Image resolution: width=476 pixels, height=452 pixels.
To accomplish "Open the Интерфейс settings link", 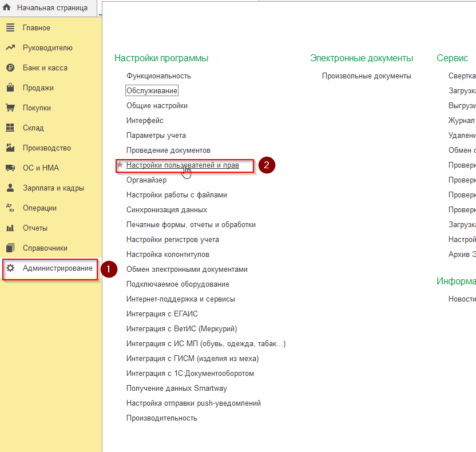I will pos(145,121).
